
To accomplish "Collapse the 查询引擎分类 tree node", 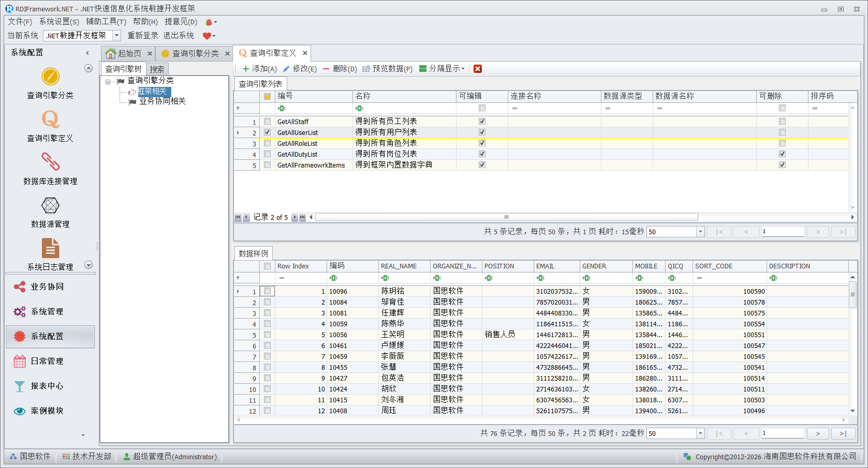I will click(x=108, y=81).
